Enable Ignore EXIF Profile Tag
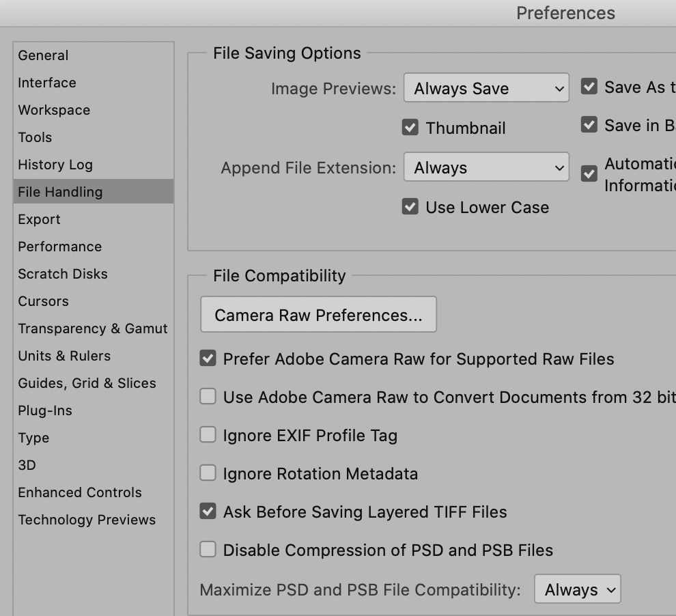 click(208, 435)
